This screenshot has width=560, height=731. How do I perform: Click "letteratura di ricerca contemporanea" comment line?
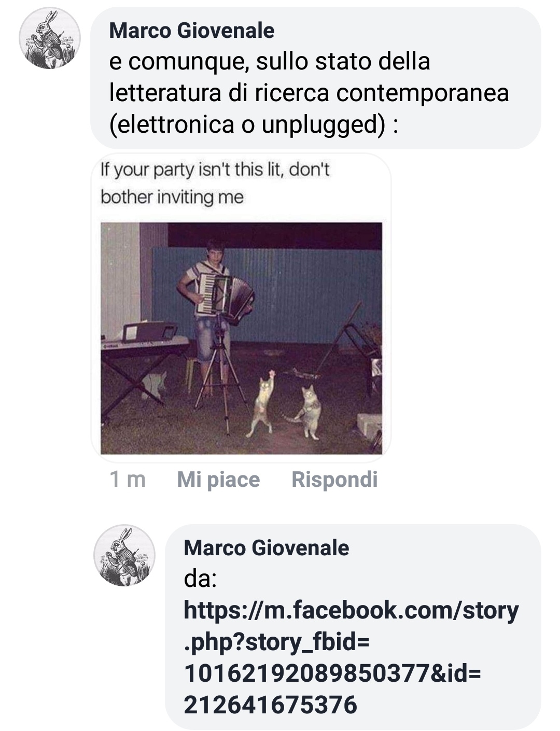(x=309, y=93)
